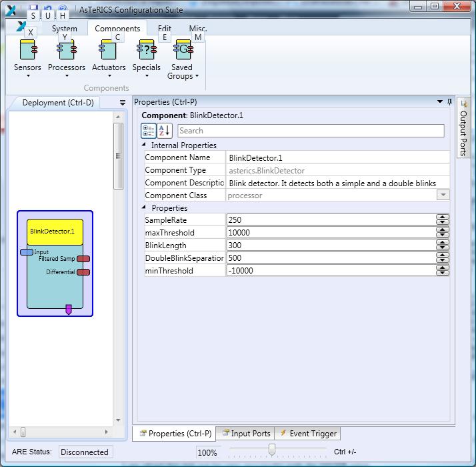
Task: Click the Help quick access icon
Action: [x=63, y=8]
